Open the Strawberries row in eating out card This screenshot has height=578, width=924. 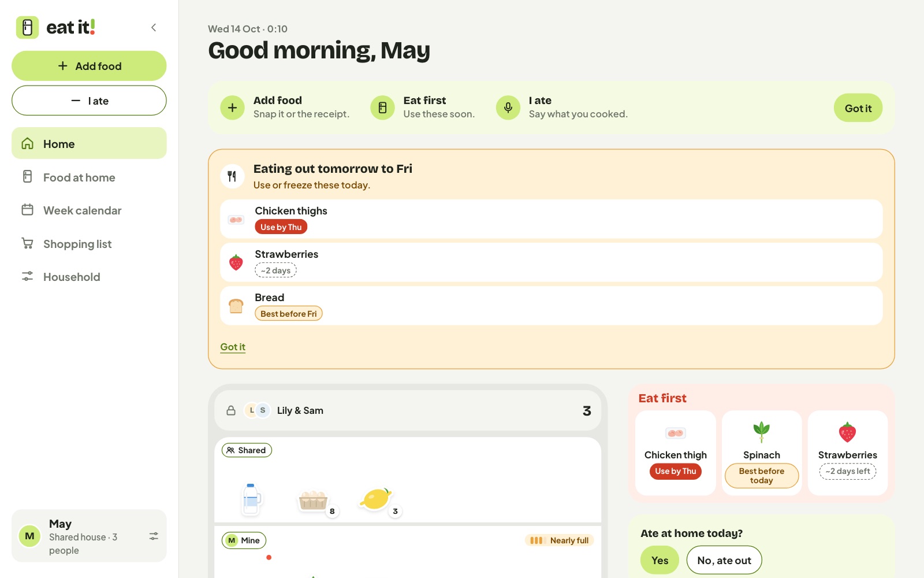coord(551,262)
